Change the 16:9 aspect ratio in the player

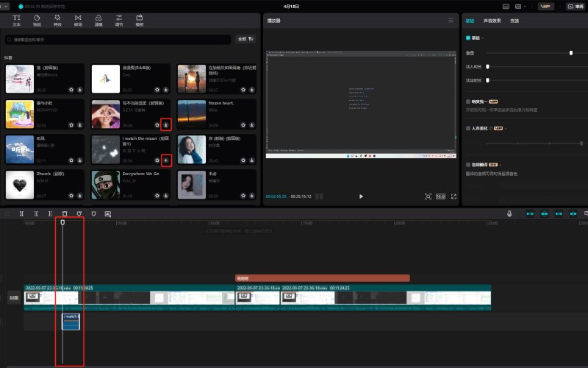(x=440, y=197)
